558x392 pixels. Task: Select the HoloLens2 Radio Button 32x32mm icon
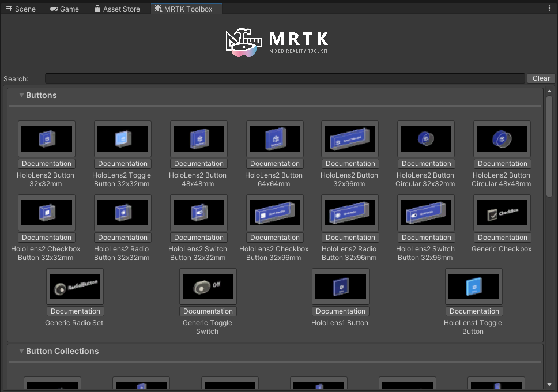point(123,213)
